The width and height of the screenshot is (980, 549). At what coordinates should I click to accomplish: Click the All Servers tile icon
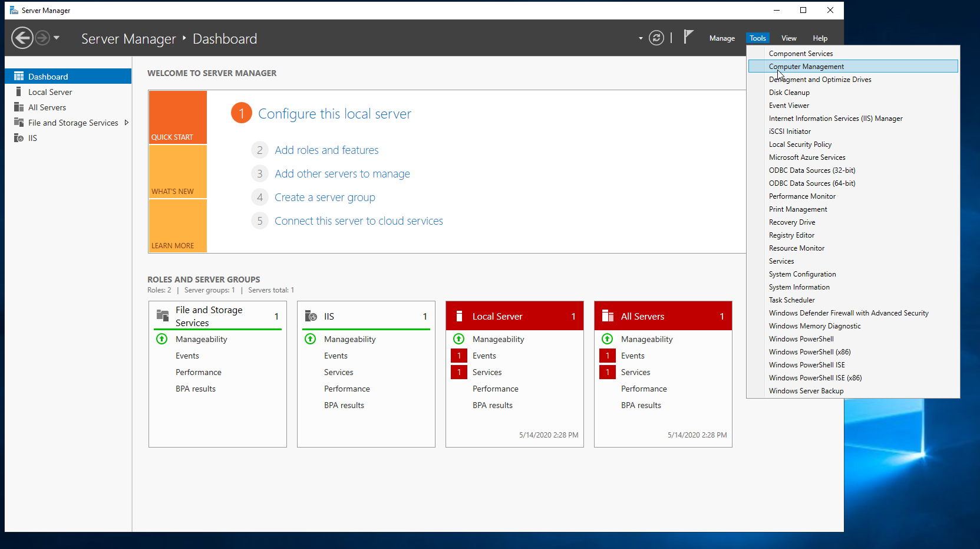tap(608, 317)
